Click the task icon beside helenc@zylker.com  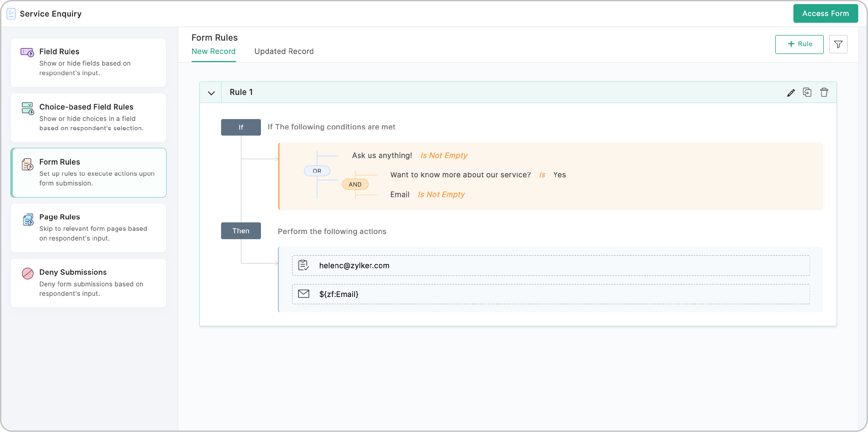tap(303, 265)
